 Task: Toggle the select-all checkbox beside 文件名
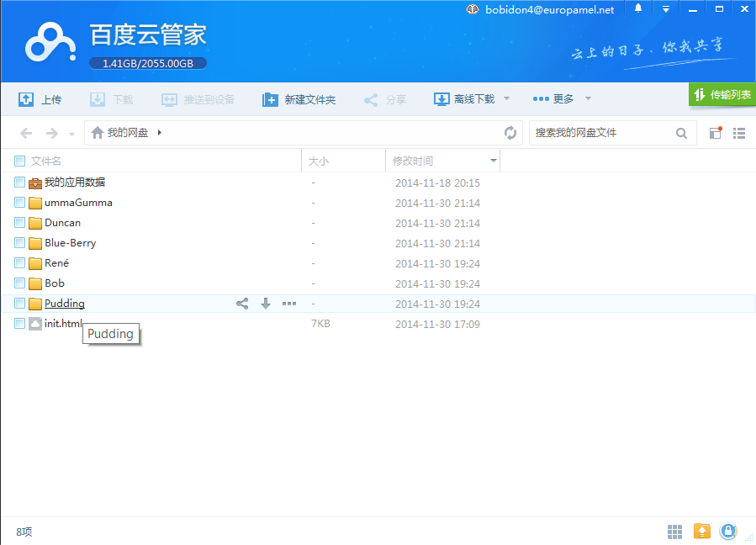[19, 161]
